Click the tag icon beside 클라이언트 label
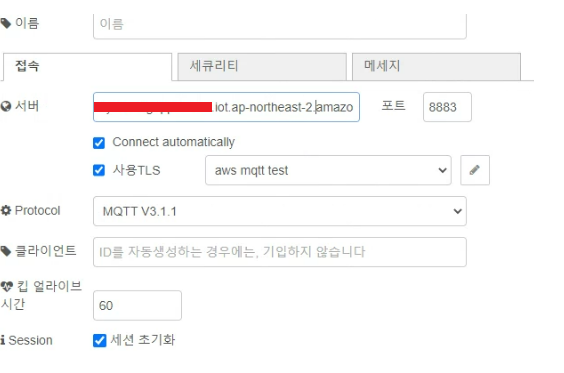Image resolution: width=564 pixels, height=373 pixels. (x=5, y=251)
